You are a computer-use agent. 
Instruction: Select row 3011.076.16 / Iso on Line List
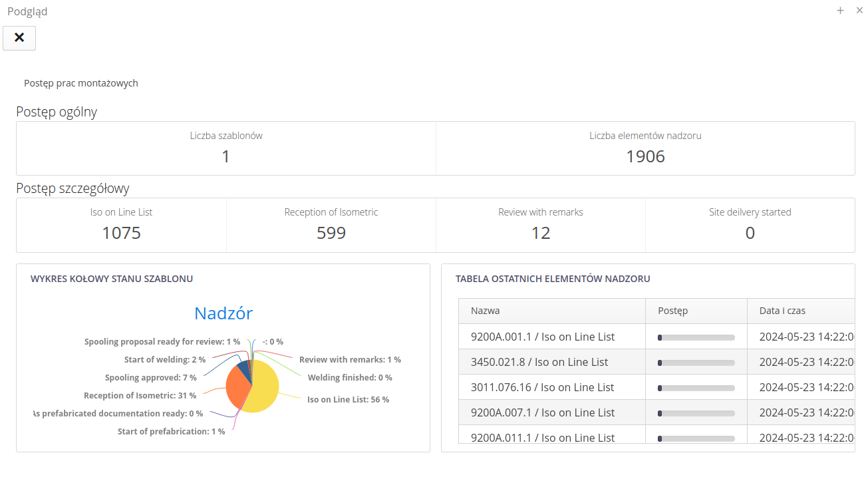tap(542, 387)
